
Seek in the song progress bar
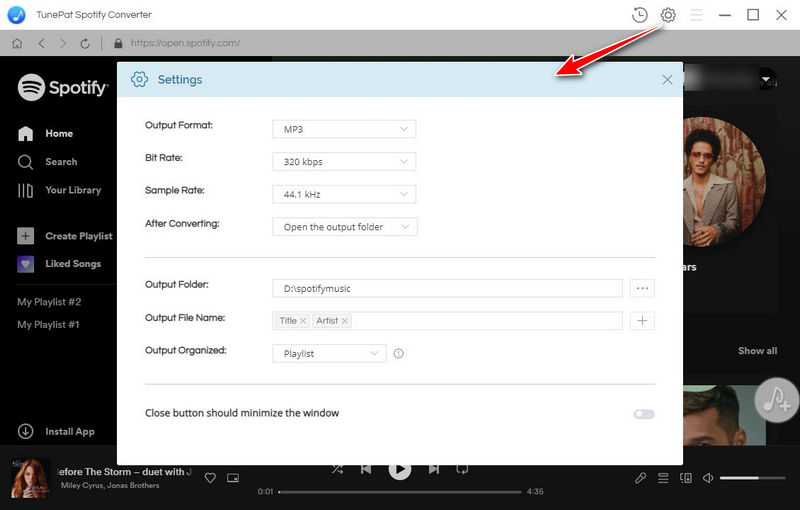pos(400,492)
